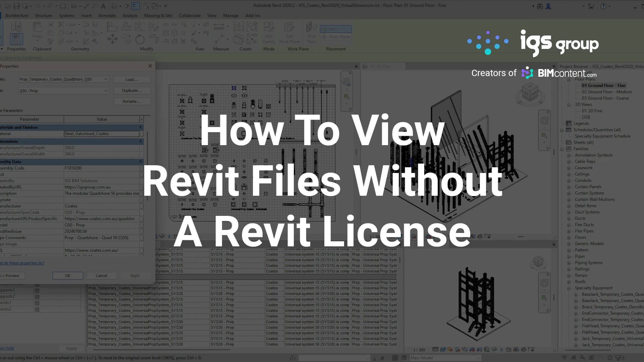
Task: Click the Load... button in Type Properties
Action: pyautogui.click(x=132, y=79)
